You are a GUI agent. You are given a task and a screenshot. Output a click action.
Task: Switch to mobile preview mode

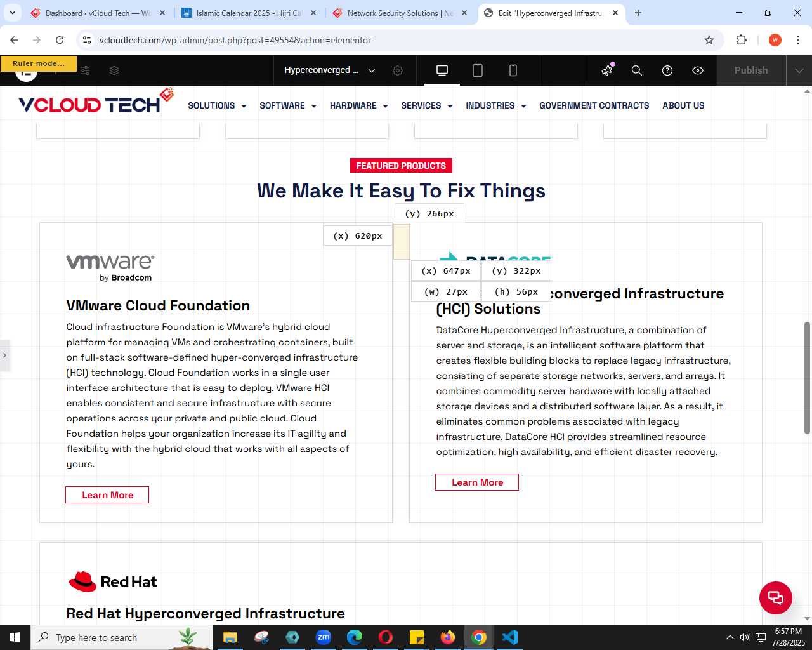[513, 70]
